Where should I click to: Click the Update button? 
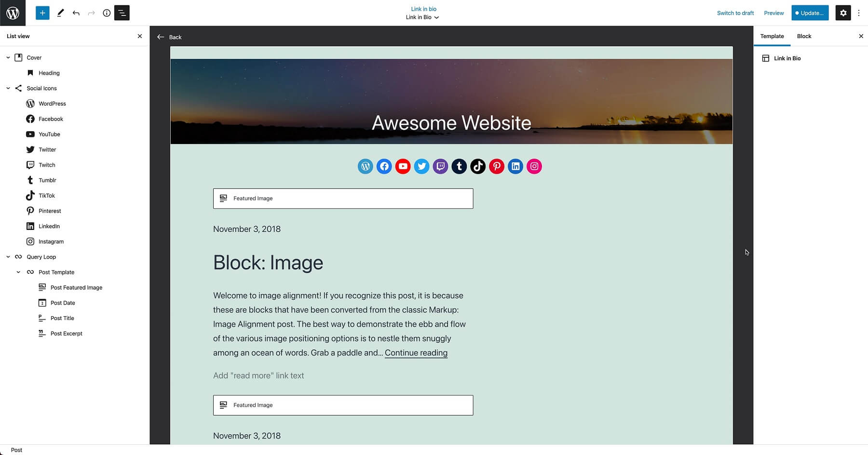pos(810,13)
